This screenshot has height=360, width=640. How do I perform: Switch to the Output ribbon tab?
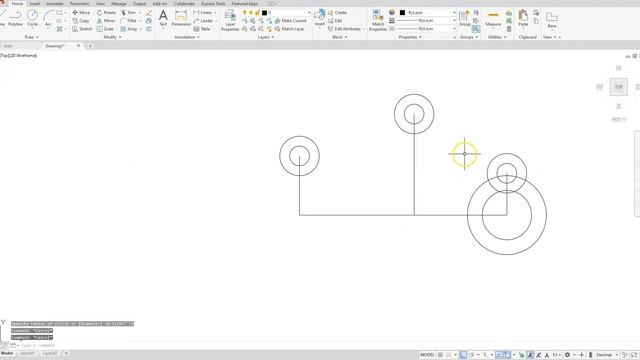[139, 4]
